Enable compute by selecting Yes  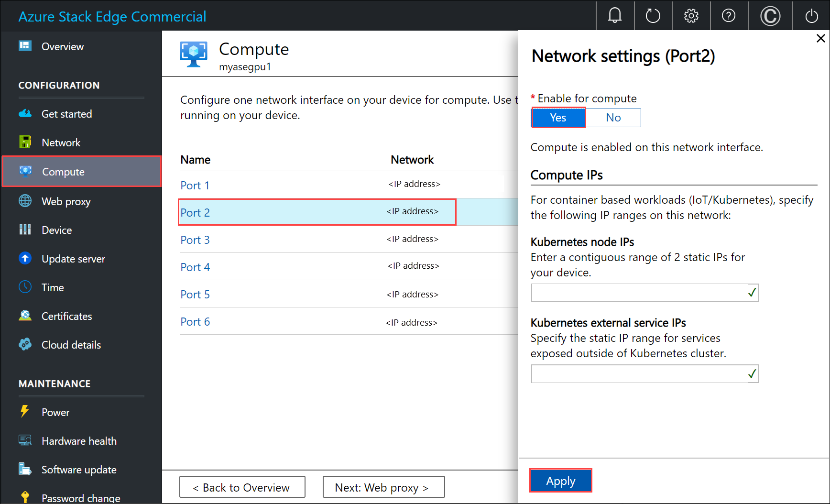click(x=558, y=118)
